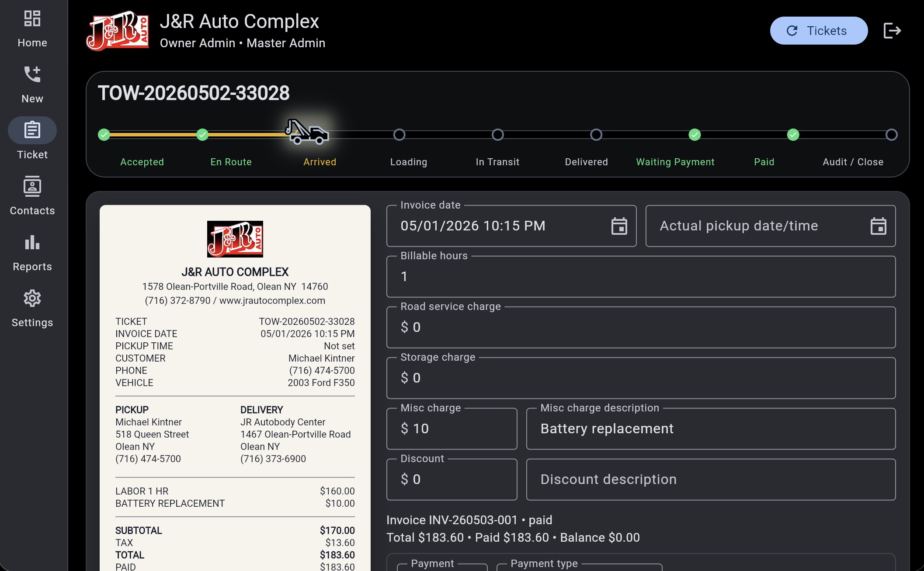Screen dimensions: 924x571
Task: Select the Ticket clipboard icon
Action: pos(32,130)
